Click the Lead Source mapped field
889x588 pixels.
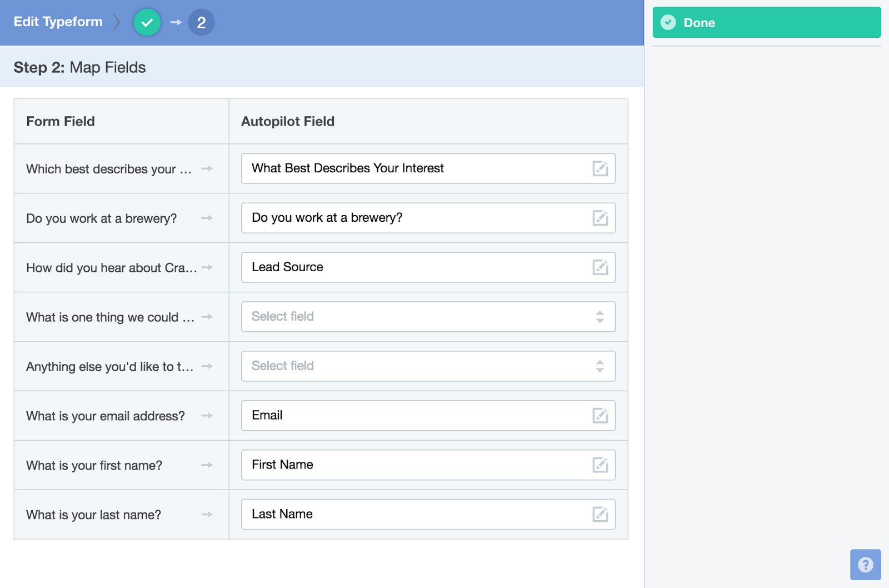pos(428,267)
